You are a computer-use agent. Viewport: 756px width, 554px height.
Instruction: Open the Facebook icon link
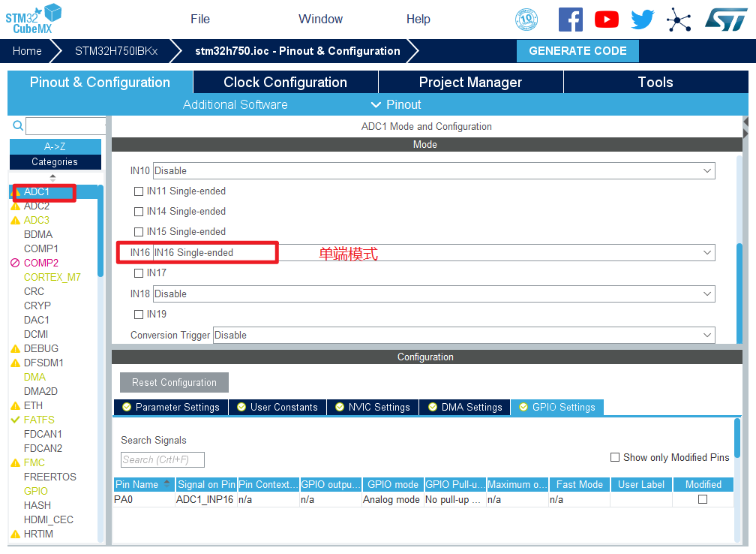(570, 20)
